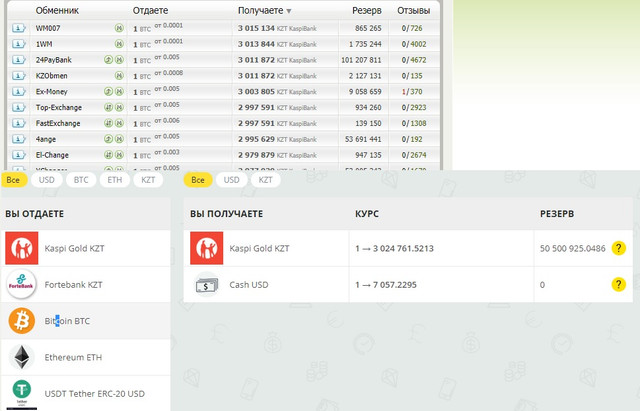The width and height of the screenshot is (640, 411).
Task: Select the BTC currency filter
Action: click(x=81, y=180)
